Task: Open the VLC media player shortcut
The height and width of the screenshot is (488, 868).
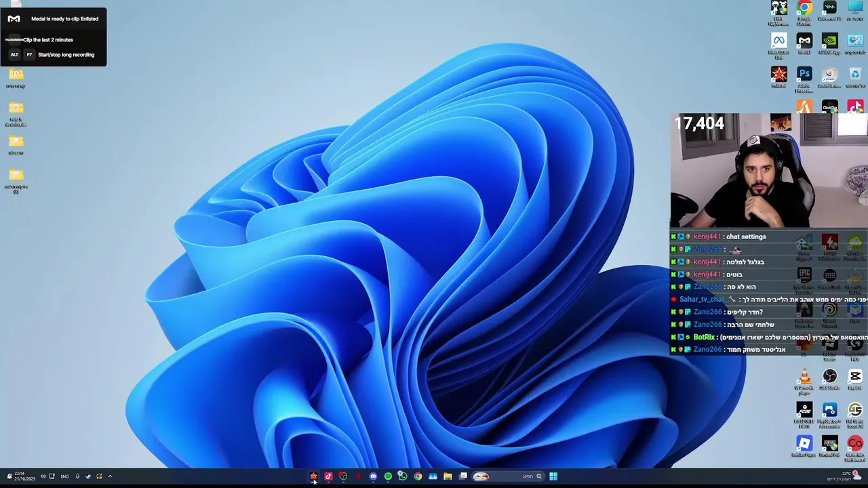Action: coord(804,381)
